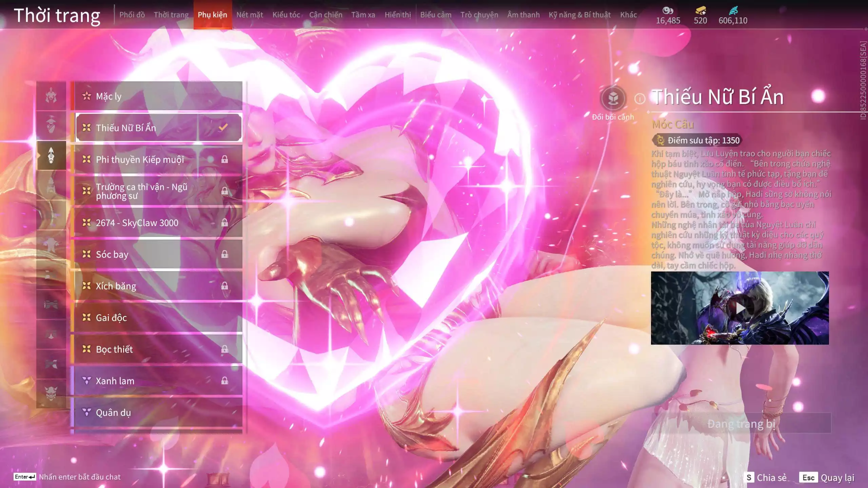
Task: Click the info icon beside Thiếu Nữ Bí Ẩn title
Action: pyautogui.click(x=639, y=99)
